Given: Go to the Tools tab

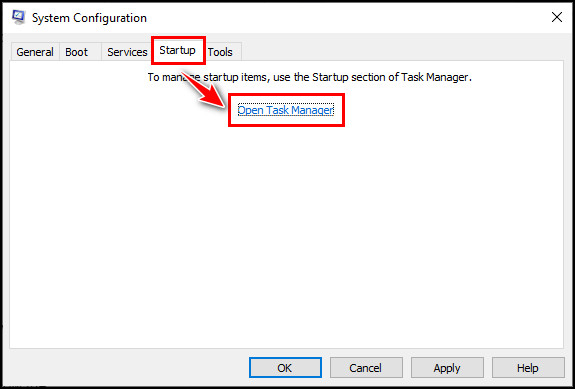Looking at the screenshot, I should tap(220, 52).
